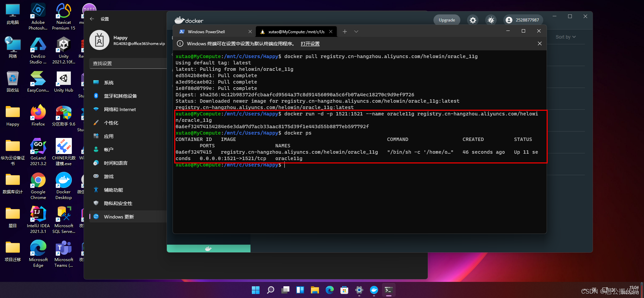
Task: Open 系统 settings category
Action: point(128,83)
